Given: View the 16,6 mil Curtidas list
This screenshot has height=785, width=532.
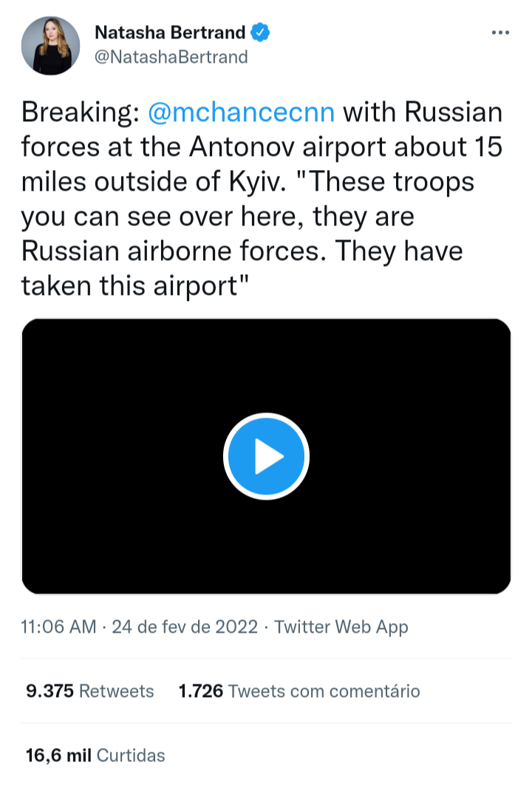Looking at the screenshot, I should (95, 755).
